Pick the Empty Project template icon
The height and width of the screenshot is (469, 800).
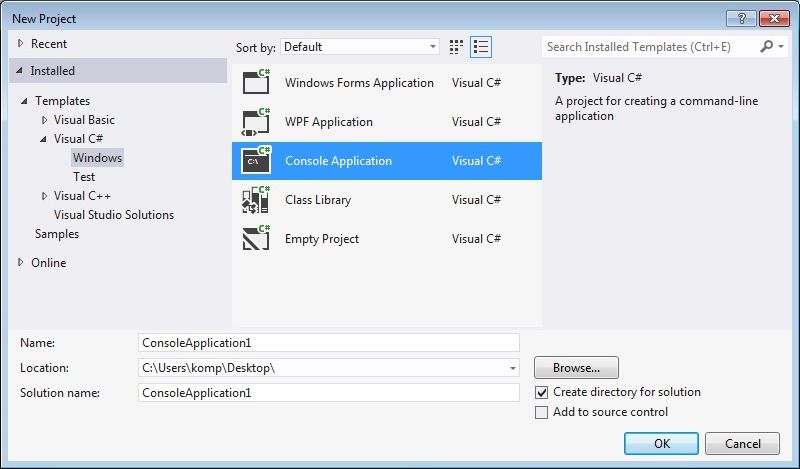[256, 239]
